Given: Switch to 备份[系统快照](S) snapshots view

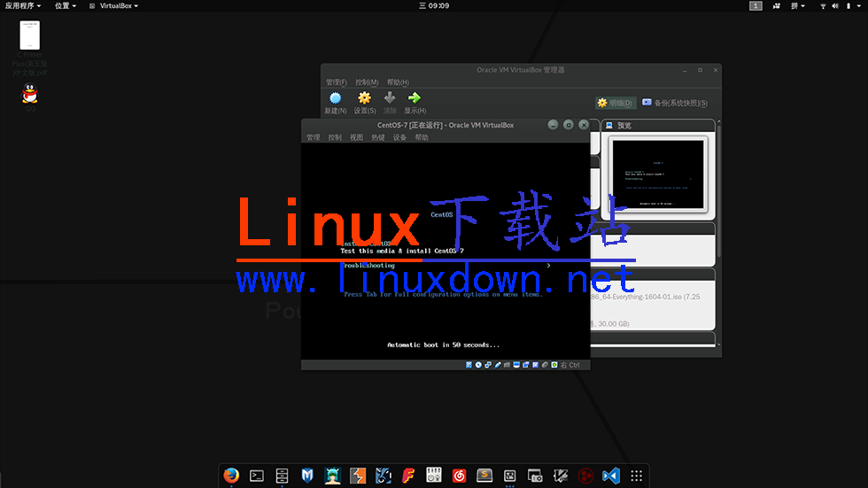Looking at the screenshot, I should [675, 103].
